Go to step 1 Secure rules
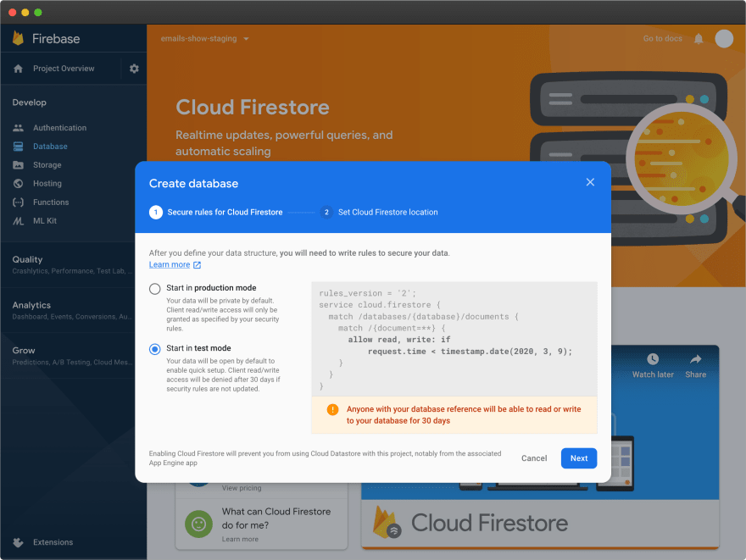 tap(216, 212)
